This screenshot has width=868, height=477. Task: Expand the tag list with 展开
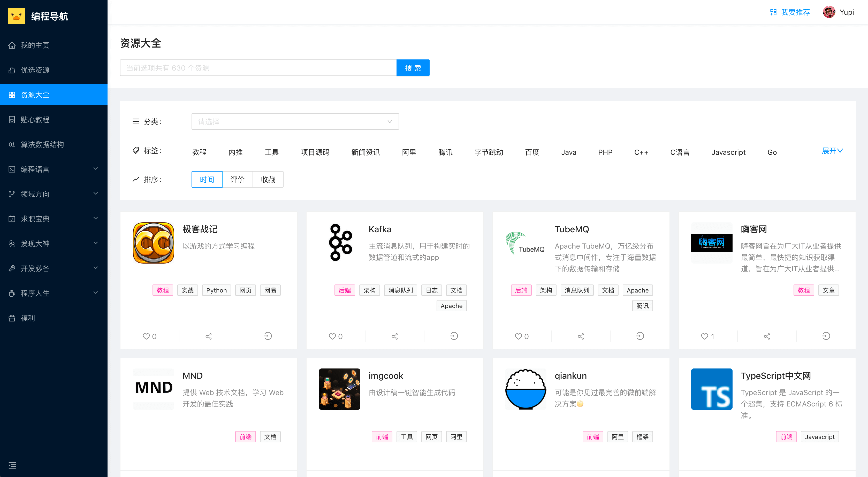[832, 151]
